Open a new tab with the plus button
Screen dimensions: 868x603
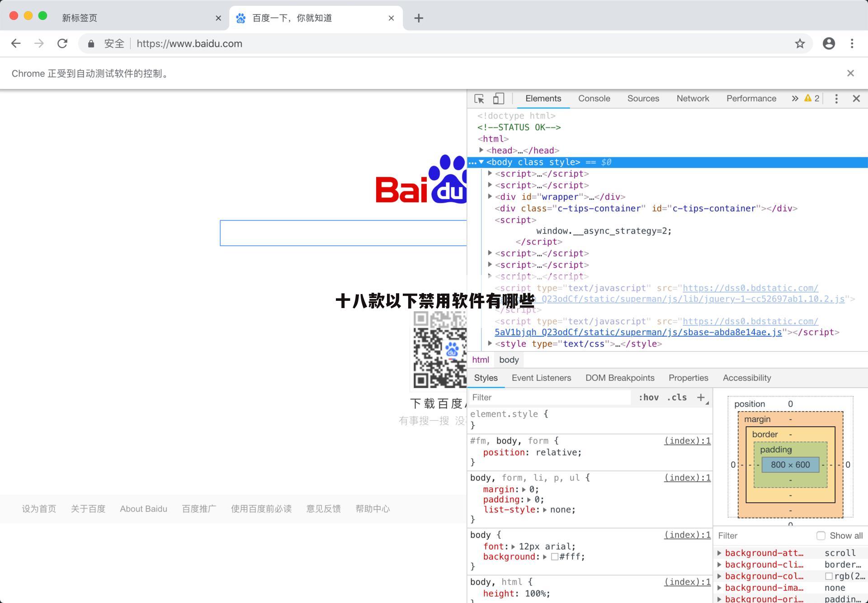pyautogui.click(x=419, y=18)
